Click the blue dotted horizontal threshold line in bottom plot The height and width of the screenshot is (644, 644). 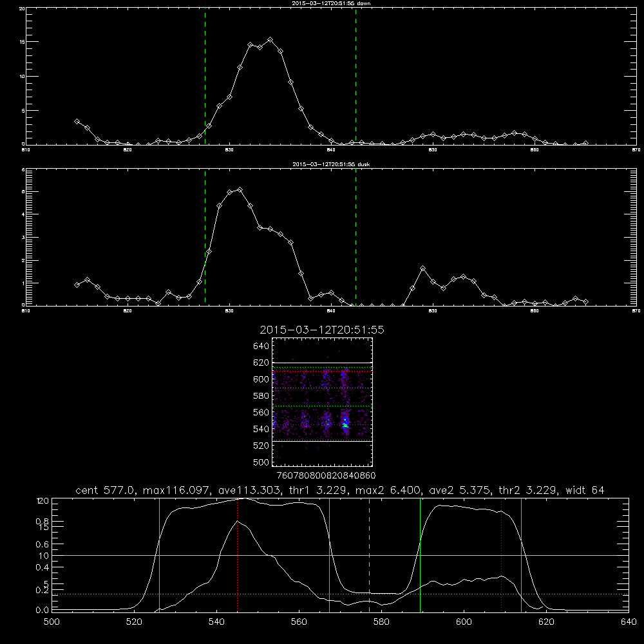[x=340, y=594]
